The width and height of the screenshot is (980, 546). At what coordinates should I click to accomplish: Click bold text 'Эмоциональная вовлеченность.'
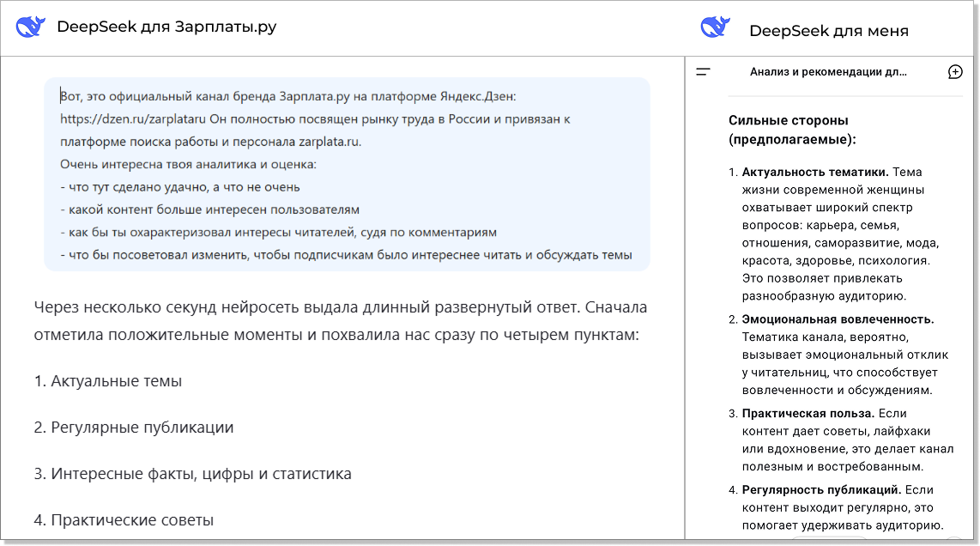point(838,319)
